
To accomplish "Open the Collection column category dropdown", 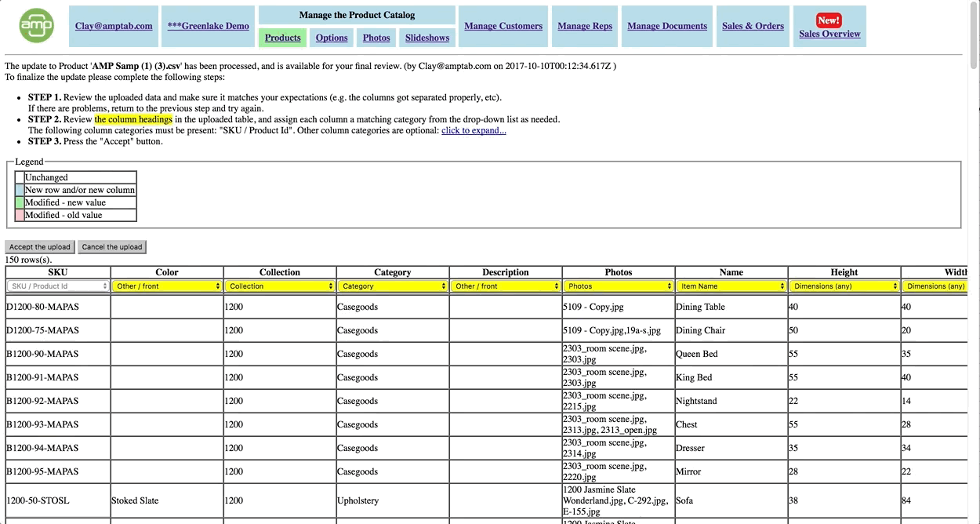I will click(280, 286).
